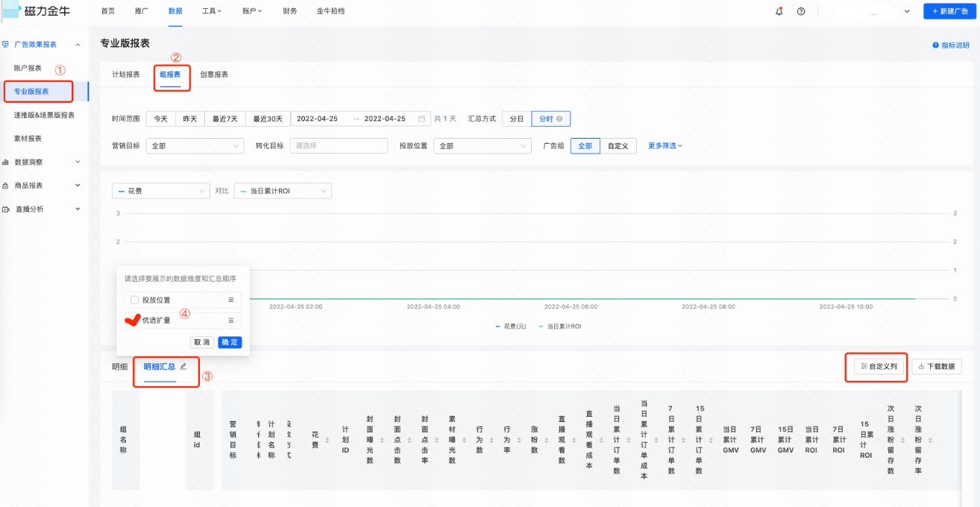Click the pencil icon beside 明细汇总
Screen dimensions: 980x507
click(x=183, y=366)
